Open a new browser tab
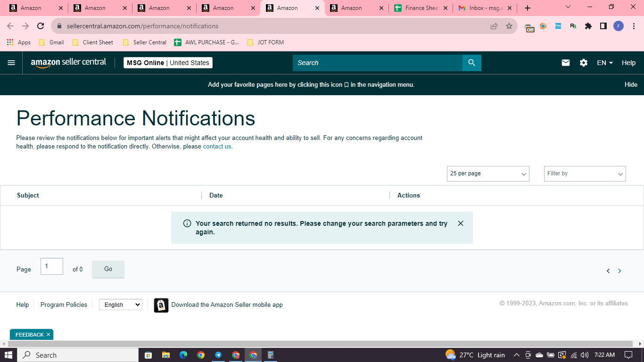Viewport: 644px width, 362px height. [x=528, y=8]
